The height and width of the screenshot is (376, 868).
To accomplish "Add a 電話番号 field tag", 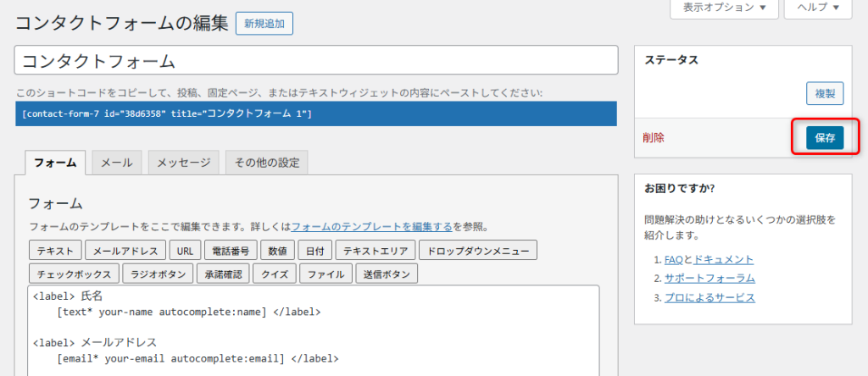I will click(231, 251).
